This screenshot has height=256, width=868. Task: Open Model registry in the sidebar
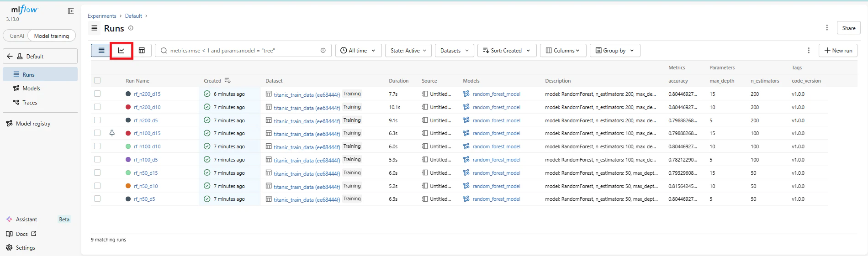[40, 124]
